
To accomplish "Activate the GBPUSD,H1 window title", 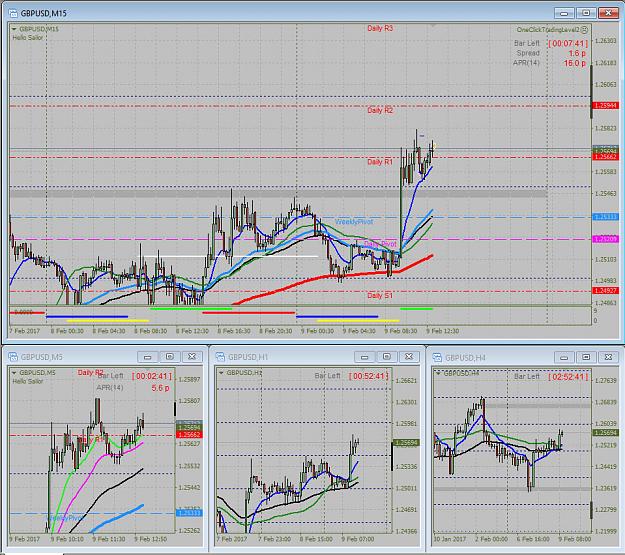I will [248, 357].
